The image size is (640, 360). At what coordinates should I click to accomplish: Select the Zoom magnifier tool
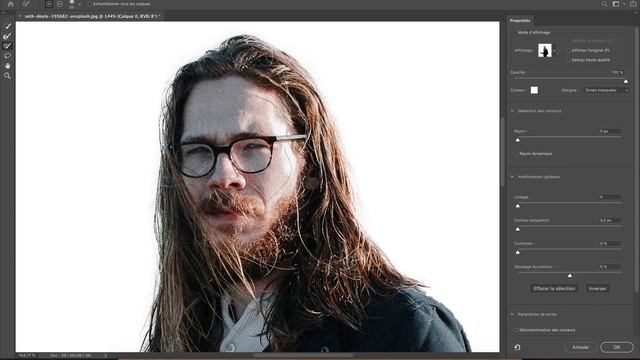[7, 76]
